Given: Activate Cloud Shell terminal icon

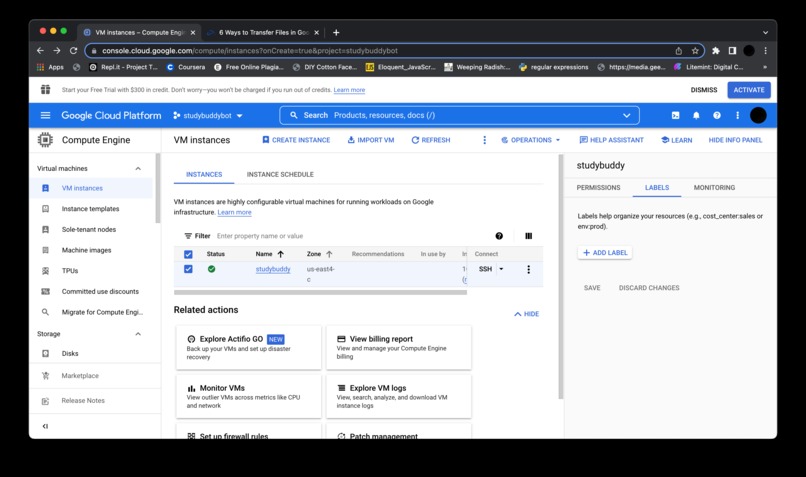Looking at the screenshot, I should click(675, 115).
